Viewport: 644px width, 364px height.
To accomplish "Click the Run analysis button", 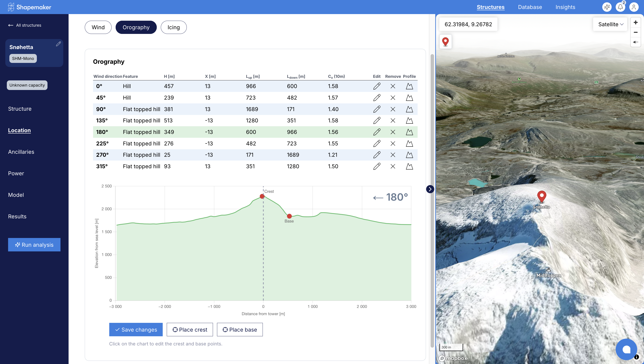I will coord(34,245).
